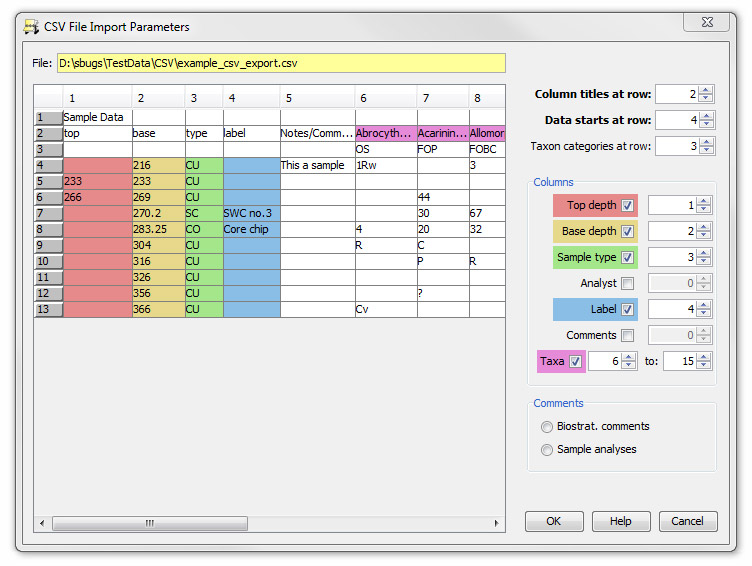
Task: Click the 'SC' sample type cell
Action: point(204,213)
